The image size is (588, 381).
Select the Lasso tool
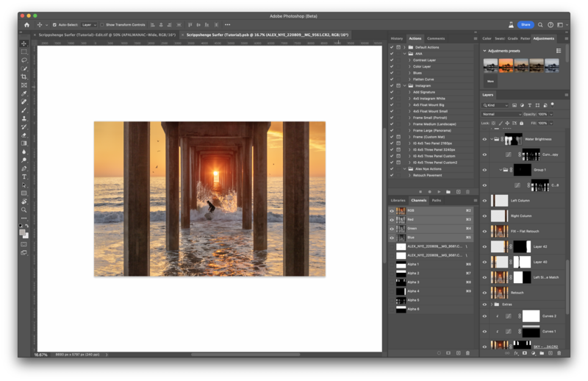click(24, 60)
